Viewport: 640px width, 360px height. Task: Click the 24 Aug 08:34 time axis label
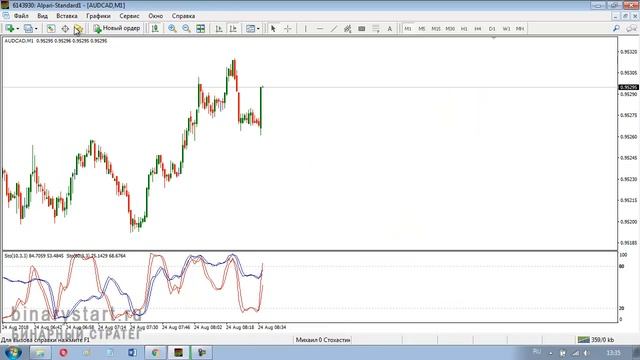(x=272, y=327)
